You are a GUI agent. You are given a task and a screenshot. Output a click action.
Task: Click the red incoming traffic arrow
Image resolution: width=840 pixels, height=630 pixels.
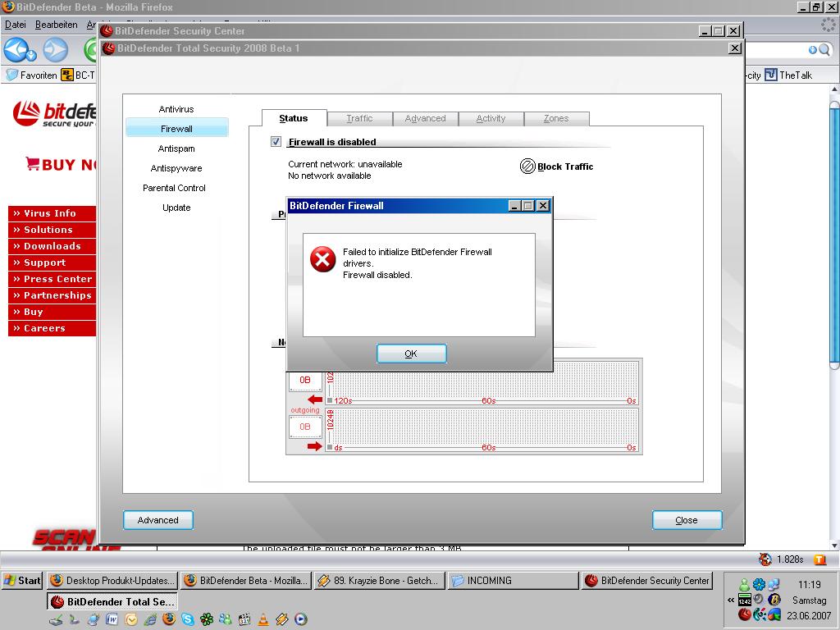[x=315, y=399]
